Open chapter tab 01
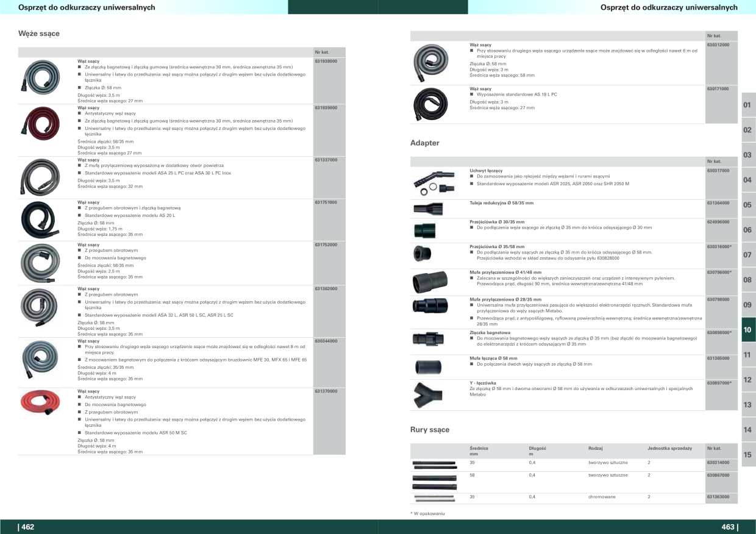This screenshot has width=756, height=534. (x=747, y=105)
